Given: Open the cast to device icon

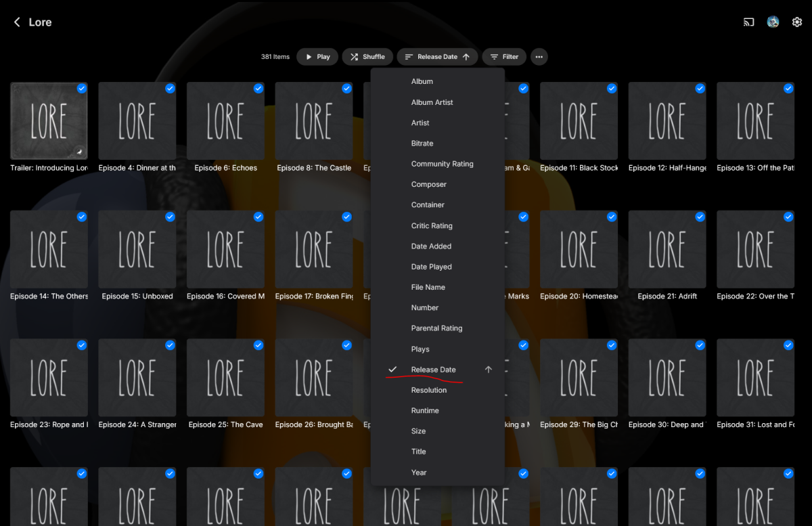Looking at the screenshot, I should [x=748, y=22].
